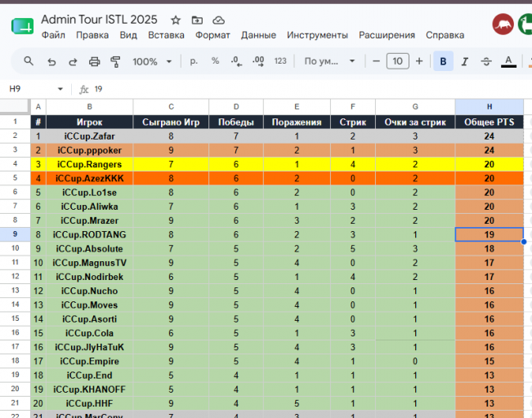Decrease decimal places
Screen dimensions: 532x418
coord(236,61)
